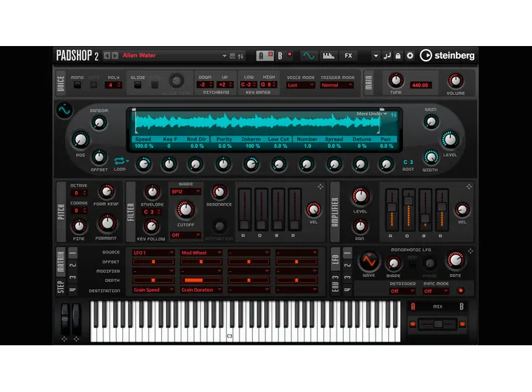The width and height of the screenshot is (532, 392).
Task: Click the mod wheel settings icon below wheels
Action: click(x=76, y=339)
